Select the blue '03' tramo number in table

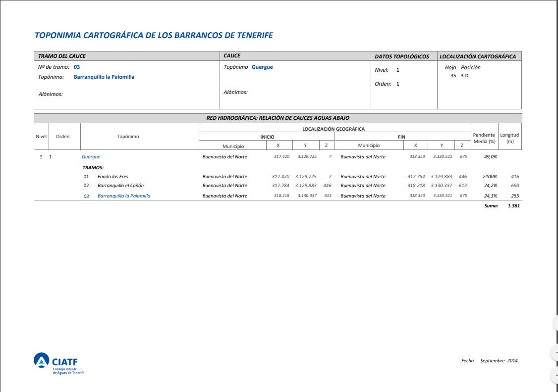click(86, 196)
